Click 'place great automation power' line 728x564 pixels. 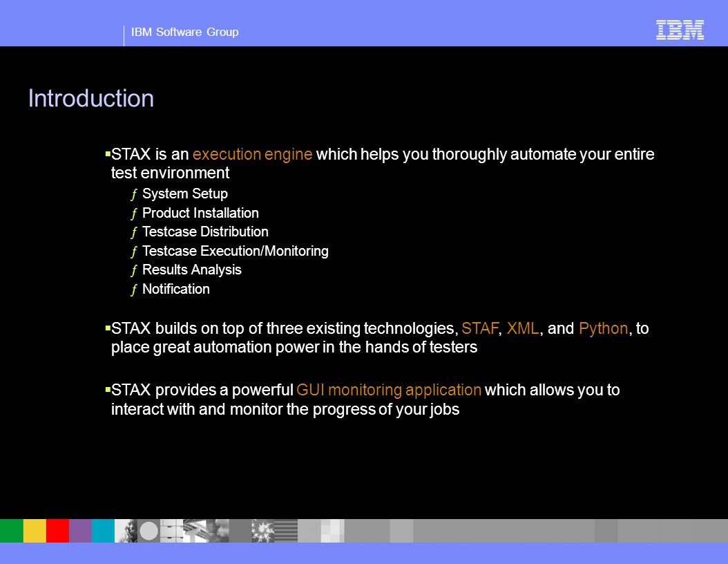tap(294, 347)
